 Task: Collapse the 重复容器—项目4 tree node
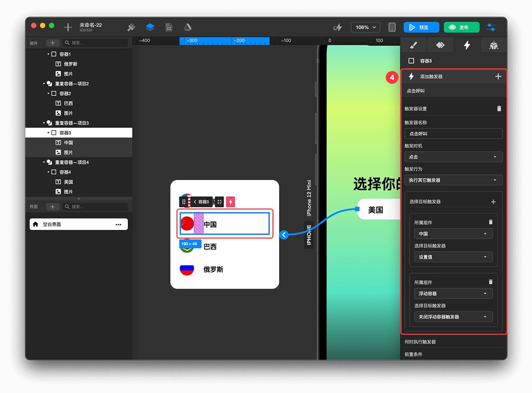44,162
